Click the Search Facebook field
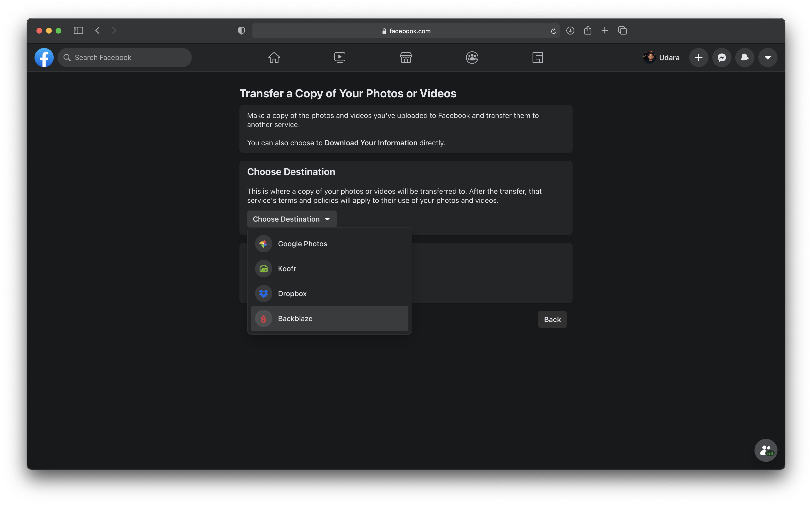This screenshot has height=505, width=812. (124, 58)
